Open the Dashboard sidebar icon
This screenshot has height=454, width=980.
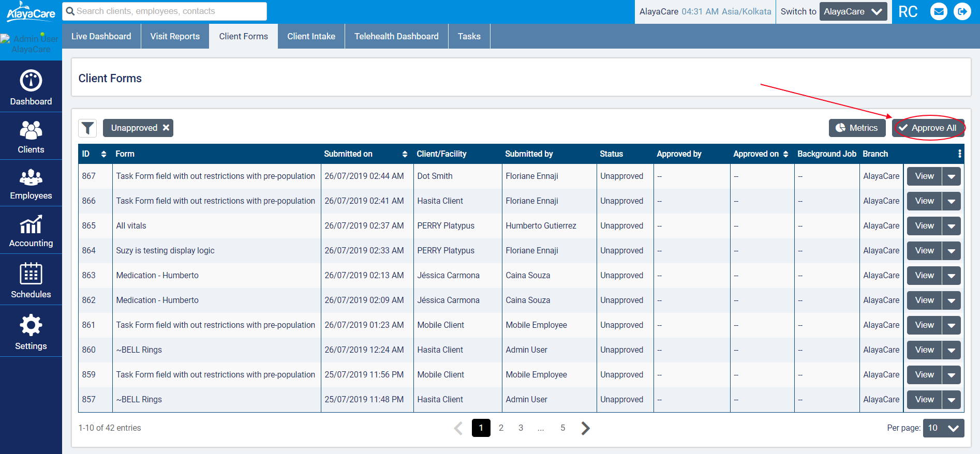(x=31, y=87)
